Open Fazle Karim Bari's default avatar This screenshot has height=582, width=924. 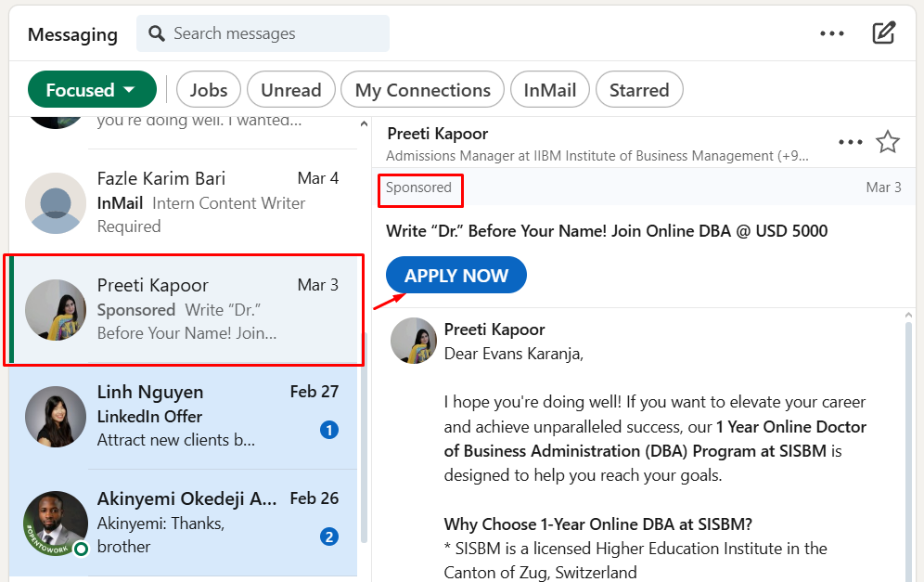pyautogui.click(x=56, y=203)
